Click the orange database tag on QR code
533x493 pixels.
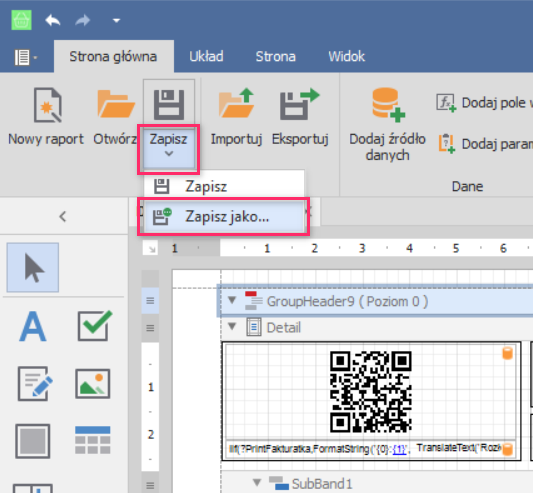[507, 353]
